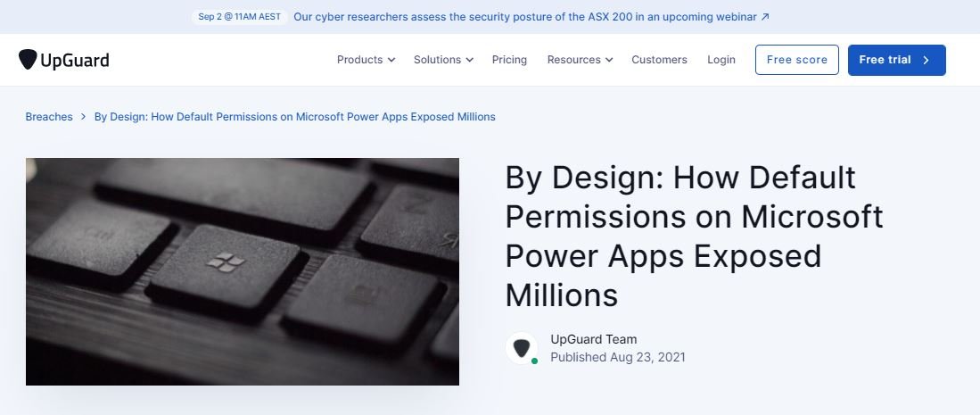Image resolution: width=980 pixels, height=415 pixels.
Task: Open the Customers page
Action: point(659,60)
